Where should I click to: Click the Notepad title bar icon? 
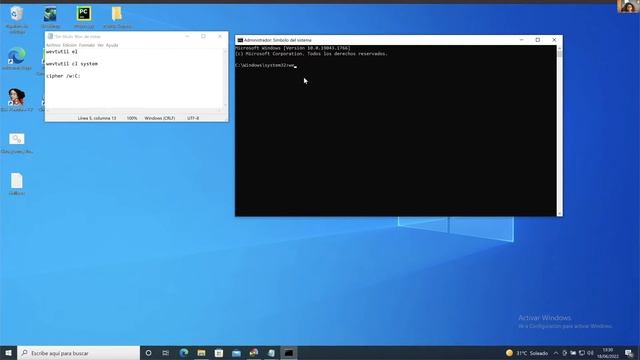tap(50, 36)
